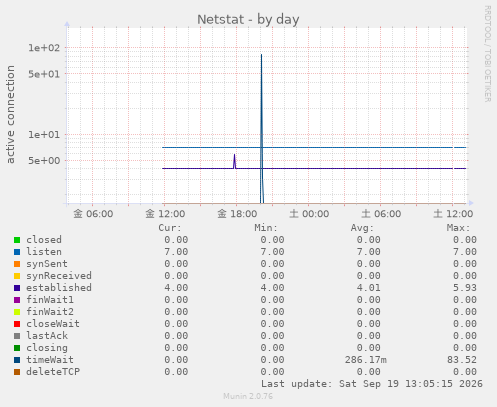The image size is (497, 407).
Task: Click the listen Cur value 7.00
Action: tap(176, 252)
